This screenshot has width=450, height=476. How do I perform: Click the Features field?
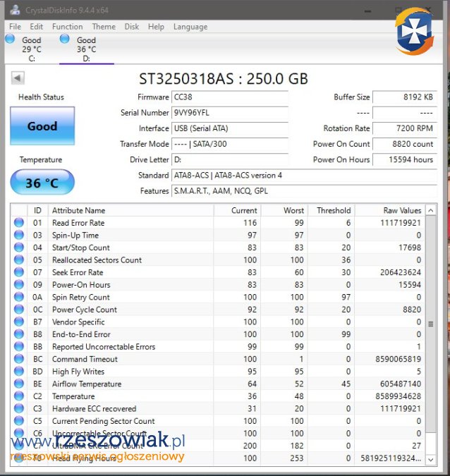(304, 191)
